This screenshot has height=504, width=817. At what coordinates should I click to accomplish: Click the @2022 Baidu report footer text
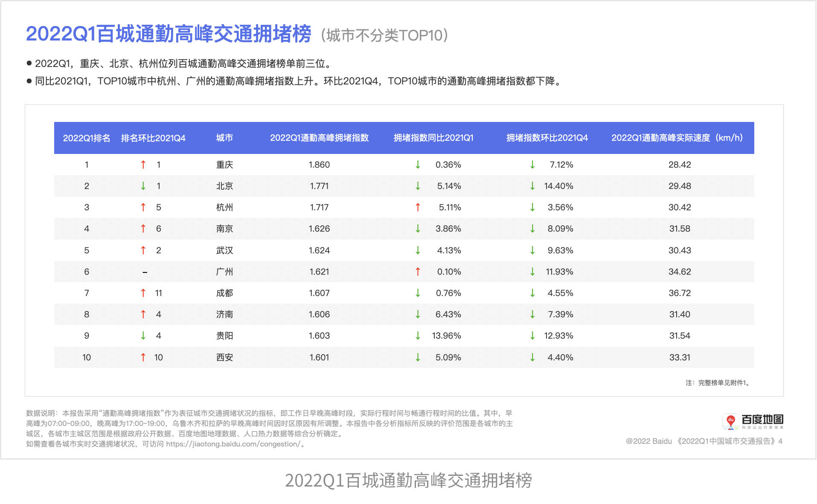(x=704, y=441)
